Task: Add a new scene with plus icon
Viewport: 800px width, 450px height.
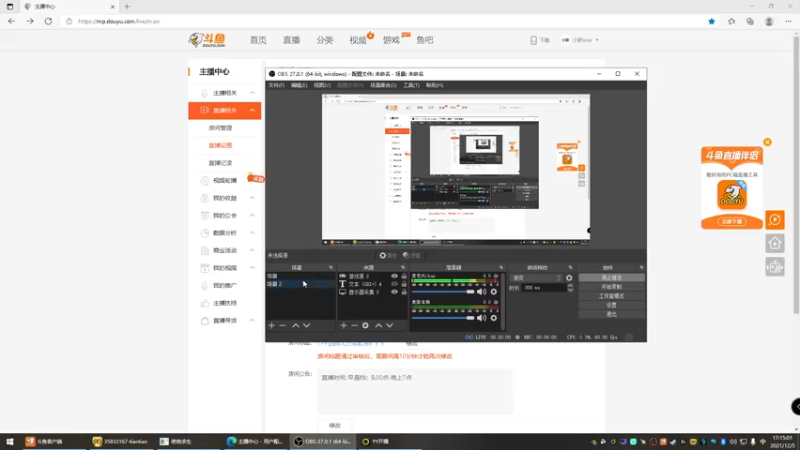Action: pyautogui.click(x=271, y=326)
